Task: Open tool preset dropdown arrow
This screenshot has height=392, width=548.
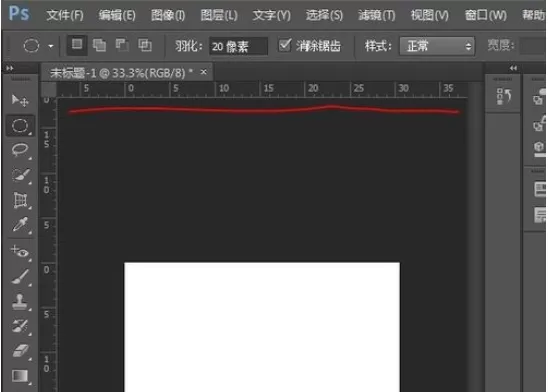Action: 51,46
